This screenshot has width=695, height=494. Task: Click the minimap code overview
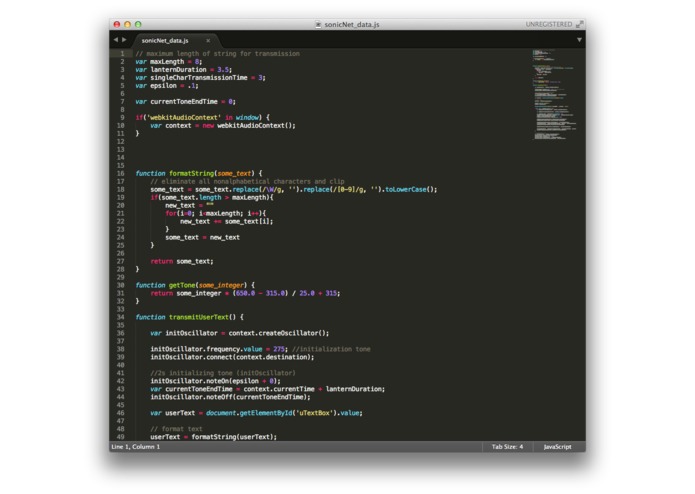[554, 95]
